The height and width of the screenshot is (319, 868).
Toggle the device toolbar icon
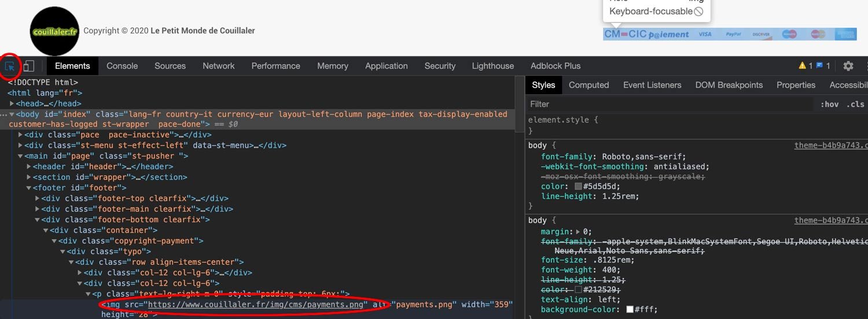coord(28,66)
